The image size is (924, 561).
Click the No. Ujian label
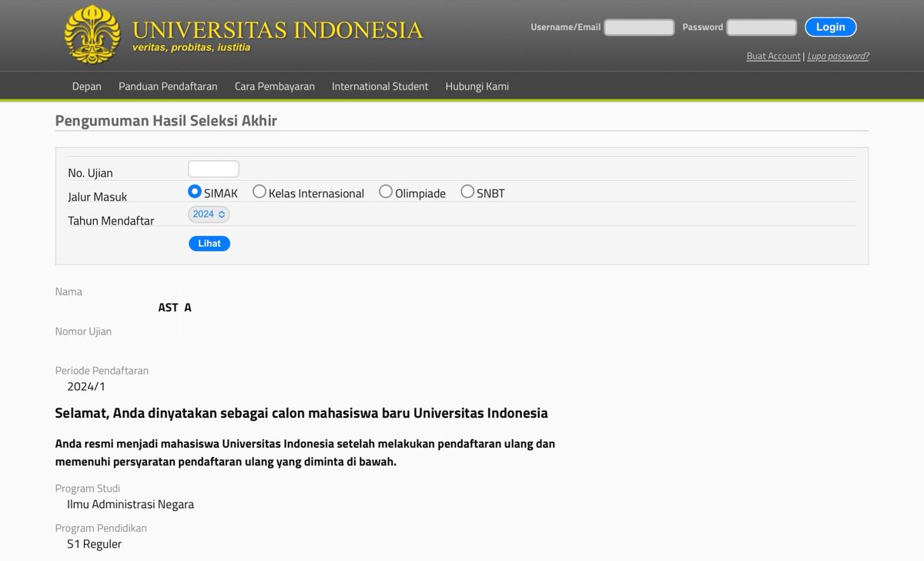point(90,173)
